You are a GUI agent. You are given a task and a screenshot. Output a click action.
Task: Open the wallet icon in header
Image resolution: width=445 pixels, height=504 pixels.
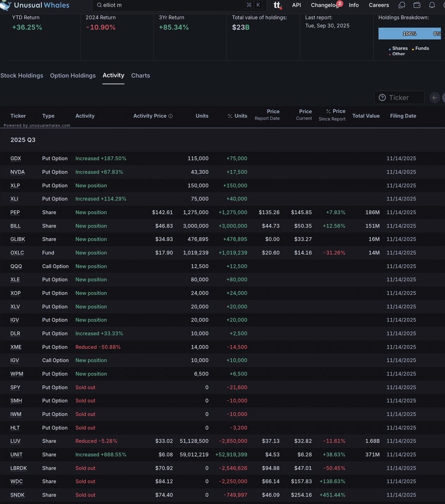pos(417,5)
